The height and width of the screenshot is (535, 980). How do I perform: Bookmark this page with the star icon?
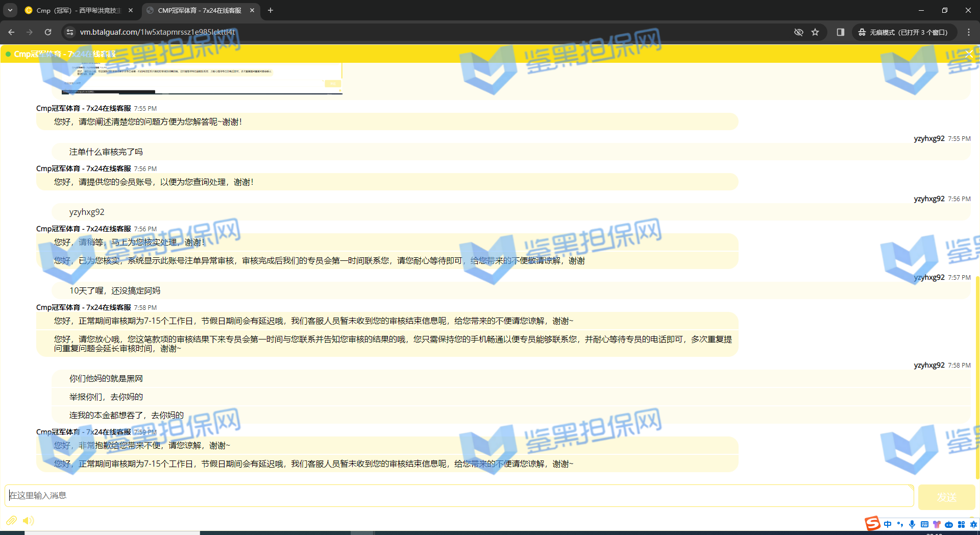point(815,32)
